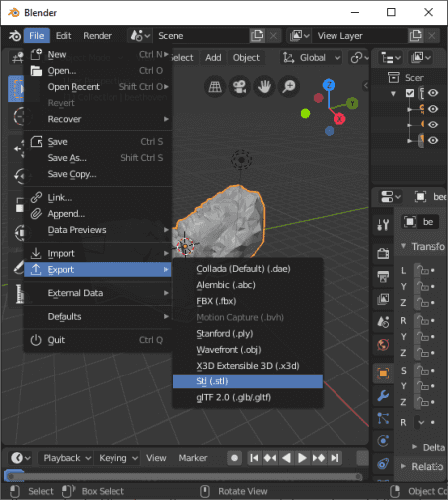
Task: Collapse scene collection tree arrow
Action: click(393, 93)
